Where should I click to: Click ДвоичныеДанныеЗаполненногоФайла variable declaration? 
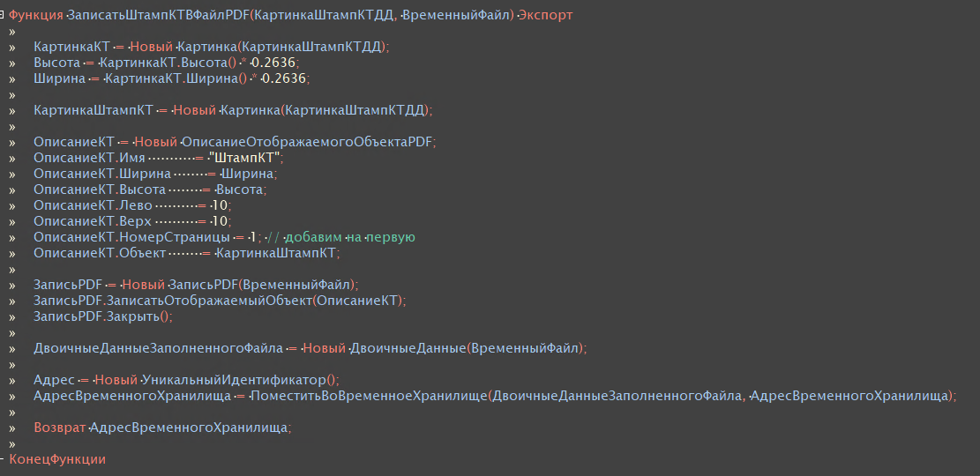(x=158, y=348)
